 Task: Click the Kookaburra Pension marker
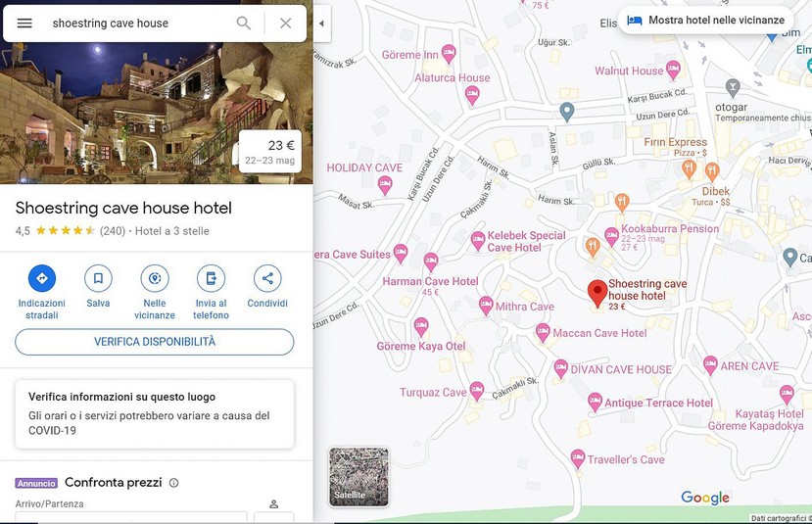coord(611,237)
